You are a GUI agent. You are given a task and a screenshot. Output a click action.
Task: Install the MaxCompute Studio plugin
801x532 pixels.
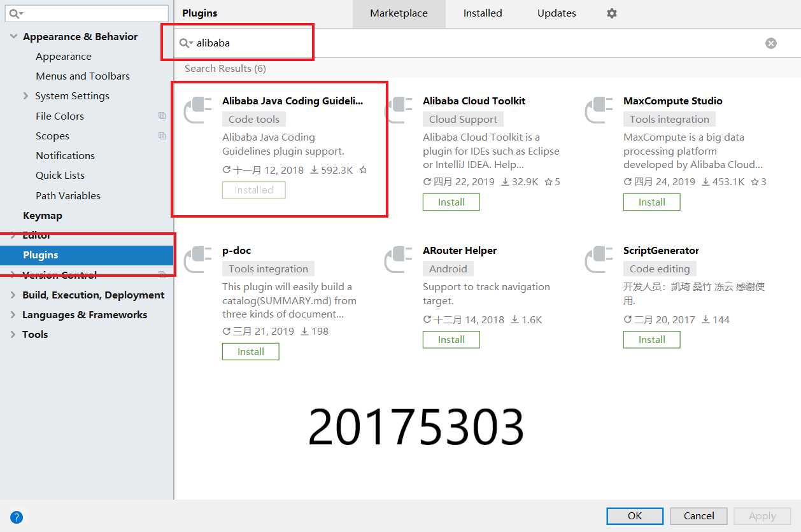pyautogui.click(x=652, y=202)
